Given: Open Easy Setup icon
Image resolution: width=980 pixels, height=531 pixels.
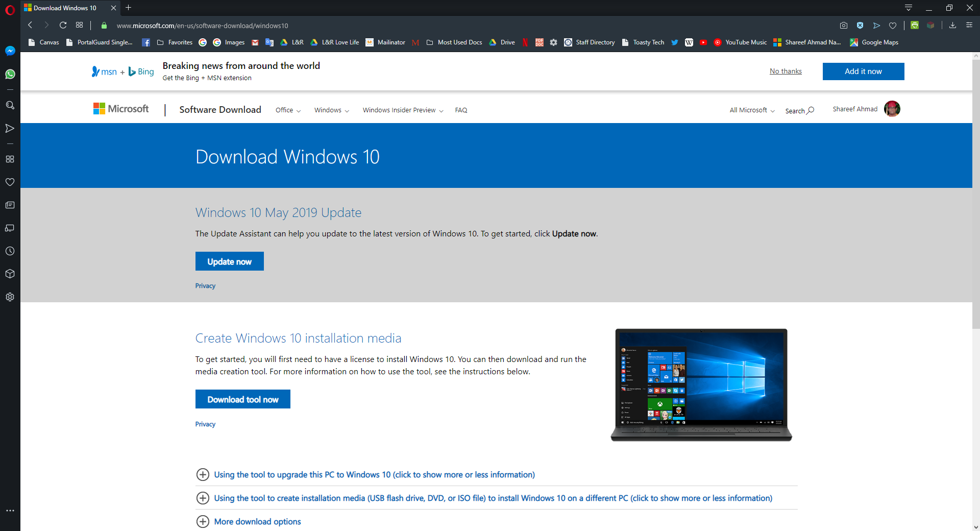Looking at the screenshot, I should pos(969,25).
